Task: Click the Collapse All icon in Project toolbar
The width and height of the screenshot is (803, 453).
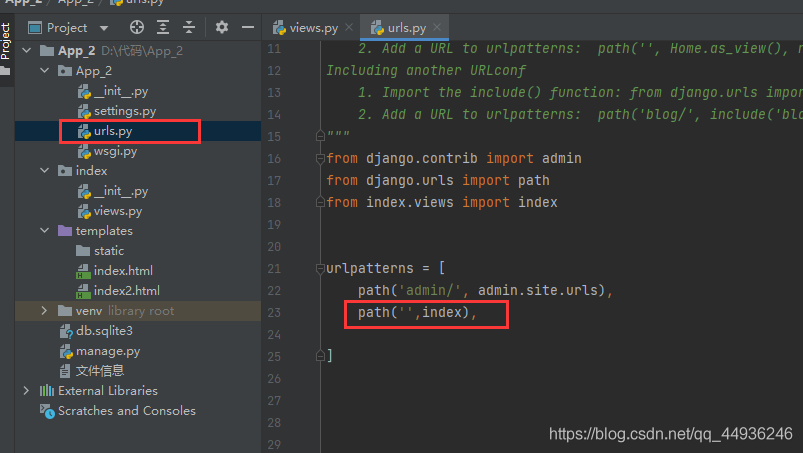Action: pyautogui.click(x=189, y=27)
